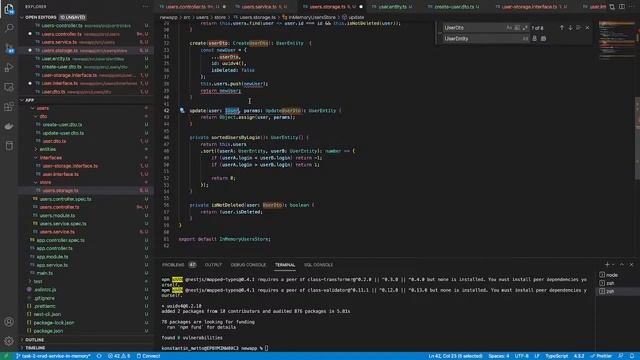
Task: Open the Output panel tab
Action: tap(213, 264)
